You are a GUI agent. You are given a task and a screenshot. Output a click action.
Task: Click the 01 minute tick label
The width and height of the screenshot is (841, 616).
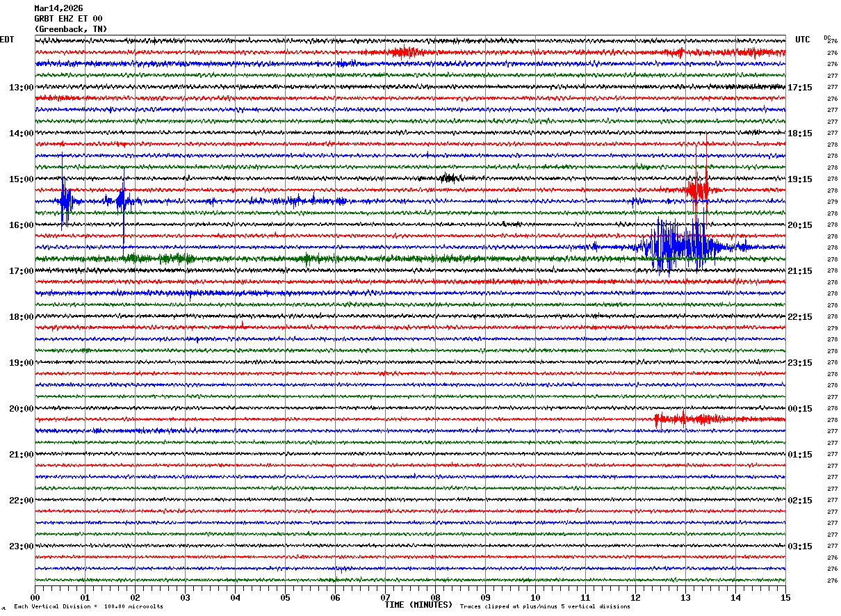[x=85, y=597]
